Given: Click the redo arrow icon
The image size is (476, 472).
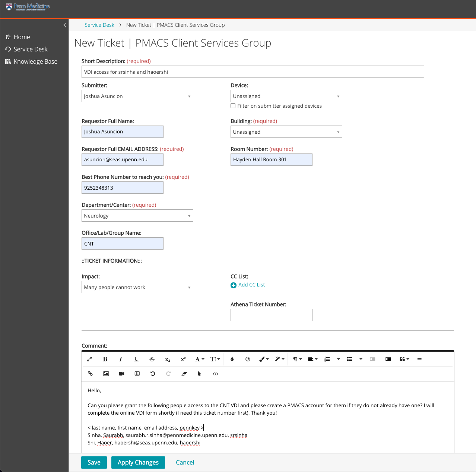Looking at the screenshot, I should 168,374.
